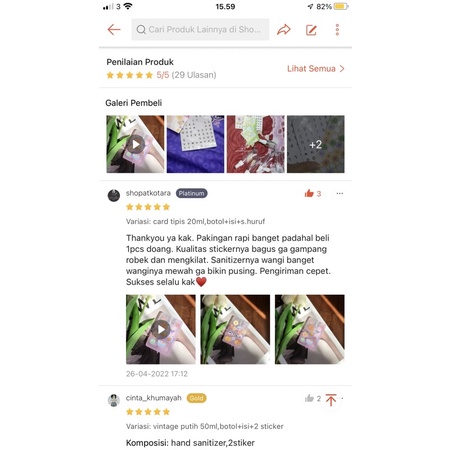Tap cinta_khumayah's username
This screenshot has height=450, width=450.
154,398
